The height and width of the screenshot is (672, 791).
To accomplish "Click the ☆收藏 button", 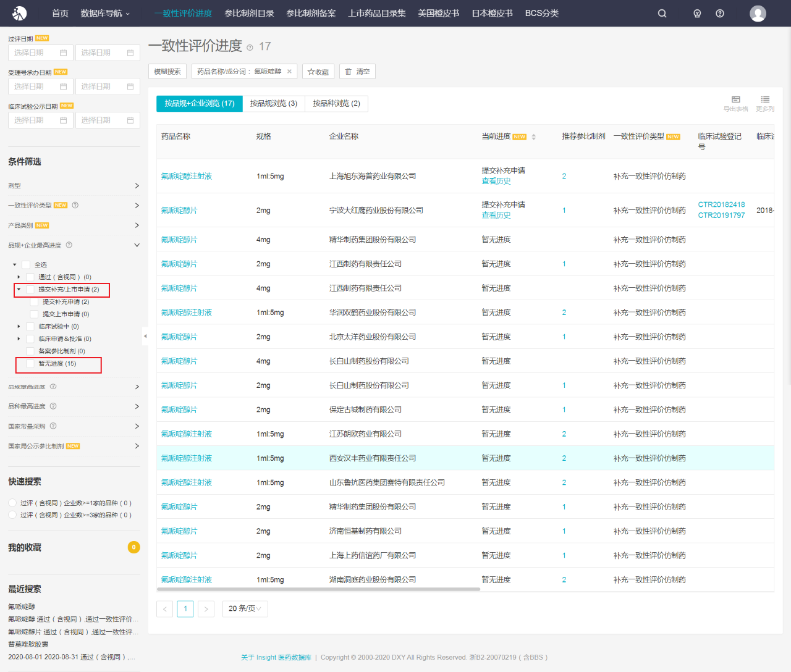I will (x=318, y=72).
